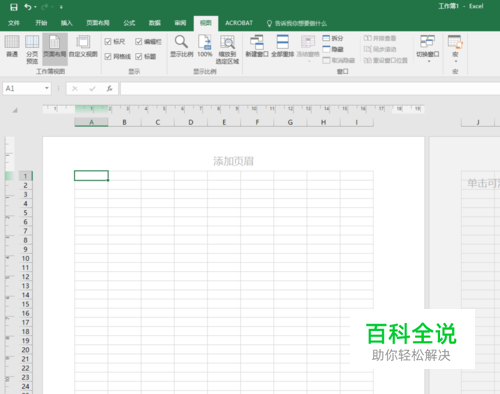Viewport: 500px width, 394px height.
Task: Click the Tell Me search box with lightbulb
Action: [296, 23]
